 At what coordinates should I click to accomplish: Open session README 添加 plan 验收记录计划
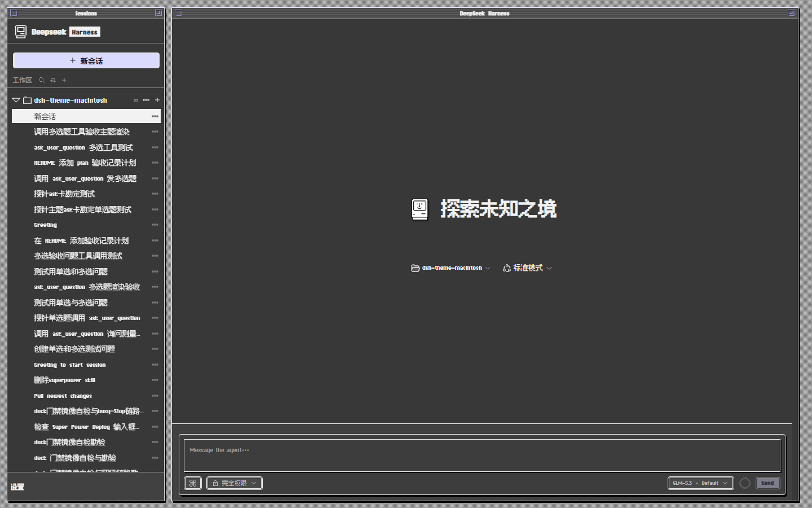86,163
